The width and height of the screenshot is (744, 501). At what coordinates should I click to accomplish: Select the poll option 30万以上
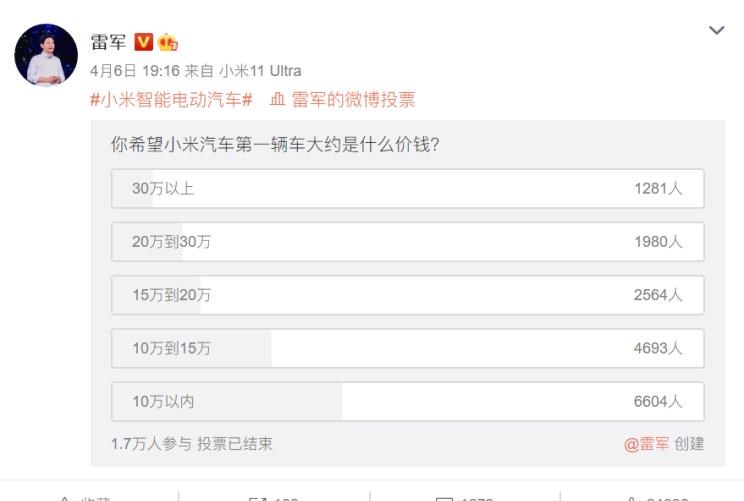408,188
